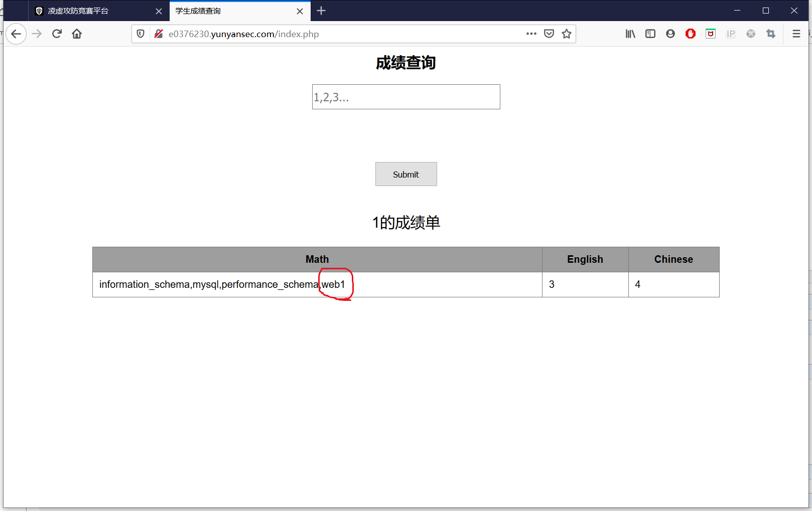Screen dimensions: 812x511
Task: Minimize the browser window
Action: tap(737, 11)
